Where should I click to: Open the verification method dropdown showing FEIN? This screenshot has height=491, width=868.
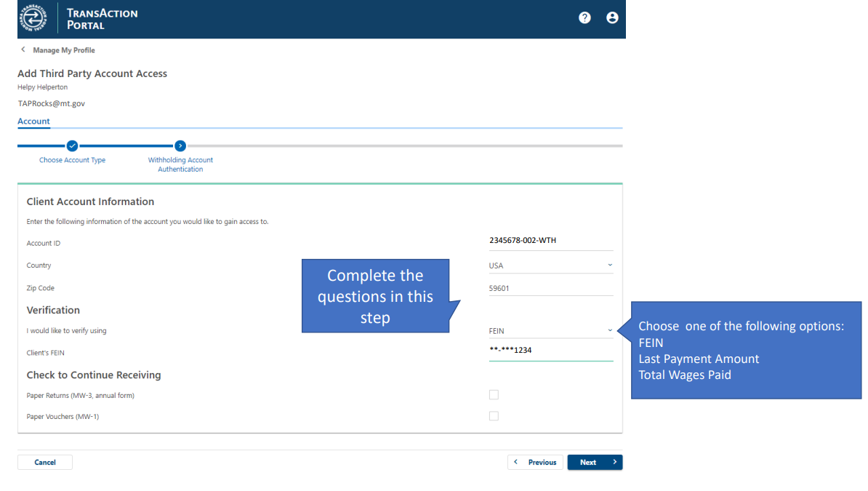pyautogui.click(x=609, y=330)
